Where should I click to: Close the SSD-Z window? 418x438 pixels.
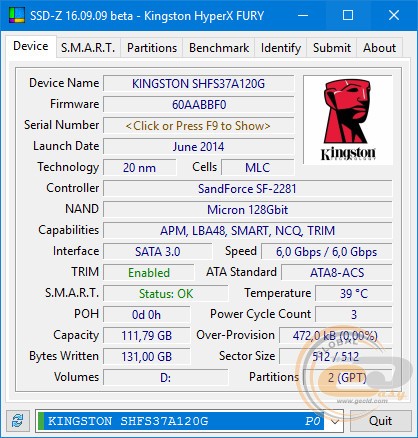394,15
